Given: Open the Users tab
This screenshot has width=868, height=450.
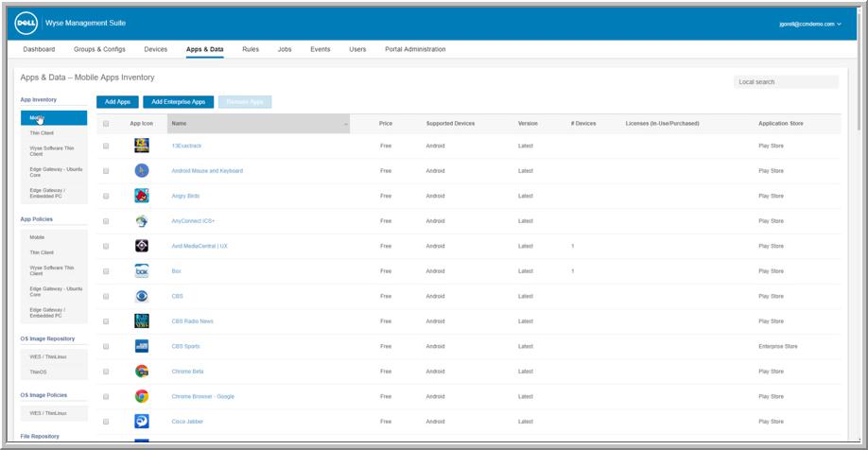Looking at the screenshot, I should 357,49.
